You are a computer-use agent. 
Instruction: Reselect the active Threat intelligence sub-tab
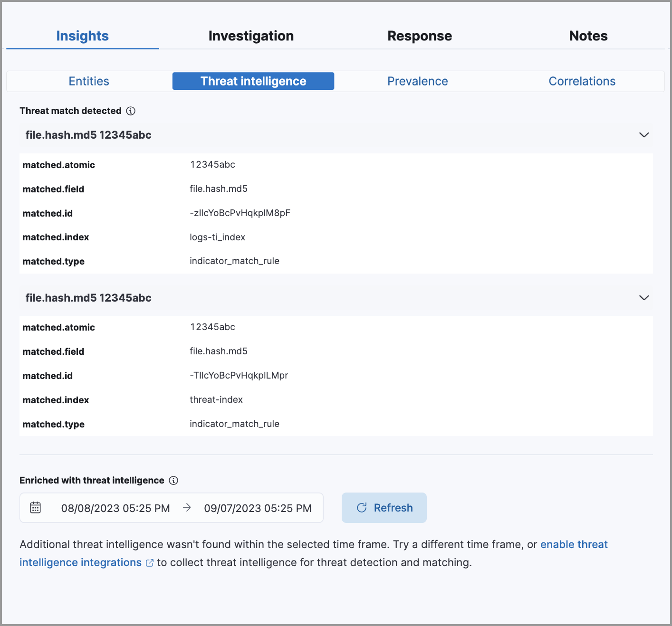[x=253, y=81]
